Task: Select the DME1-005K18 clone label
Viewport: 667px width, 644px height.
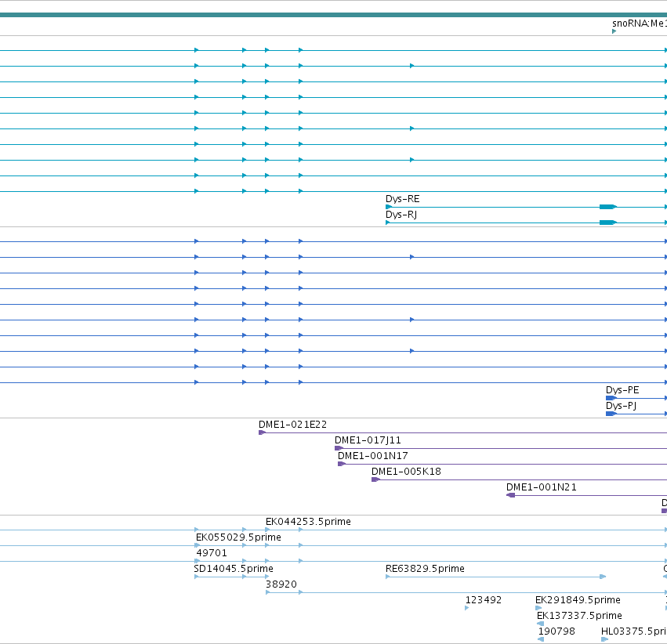Action: (x=406, y=472)
